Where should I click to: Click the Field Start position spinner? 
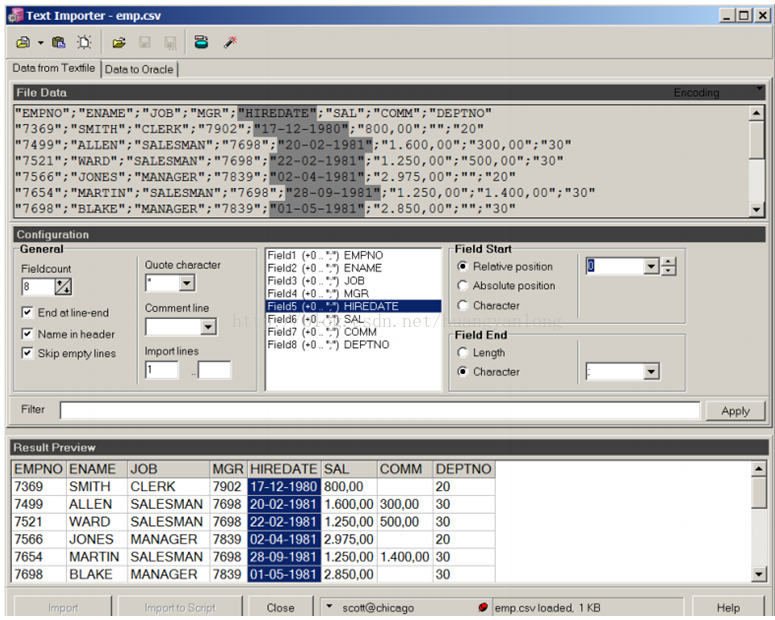click(668, 266)
